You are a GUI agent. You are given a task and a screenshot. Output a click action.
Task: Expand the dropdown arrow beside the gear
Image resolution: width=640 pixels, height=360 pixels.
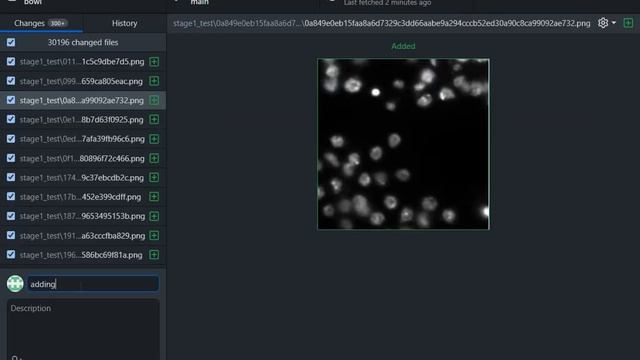pyautogui.click(x=613, y=23)
